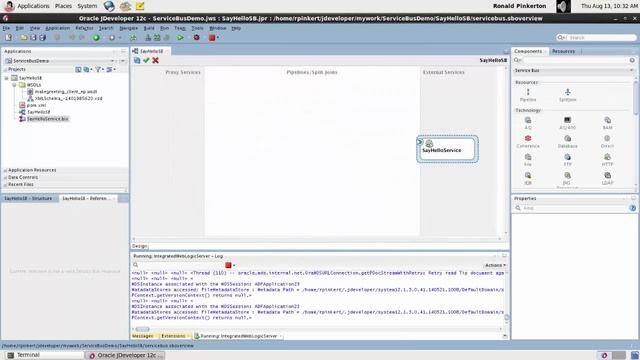Switch to Terminal in bottom taskbar
The image size is (640, 360).
click(43, 355)
